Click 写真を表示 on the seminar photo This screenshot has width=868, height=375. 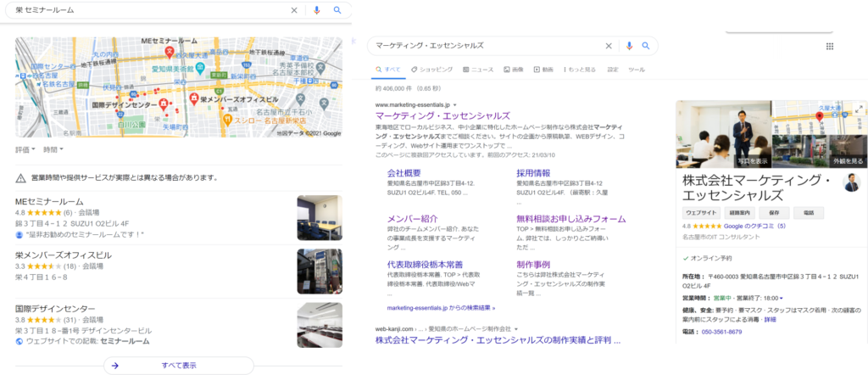coord(753,161)
